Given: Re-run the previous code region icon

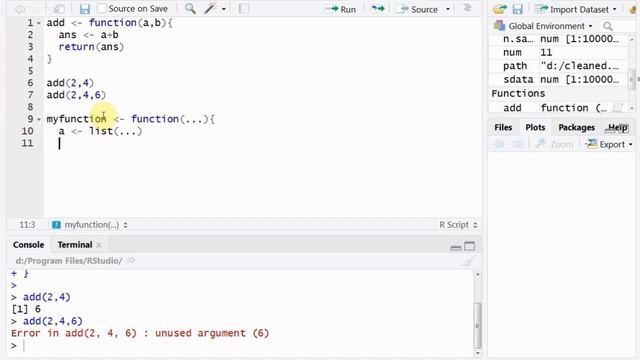Looking at the screenshot, I should 378,9.
